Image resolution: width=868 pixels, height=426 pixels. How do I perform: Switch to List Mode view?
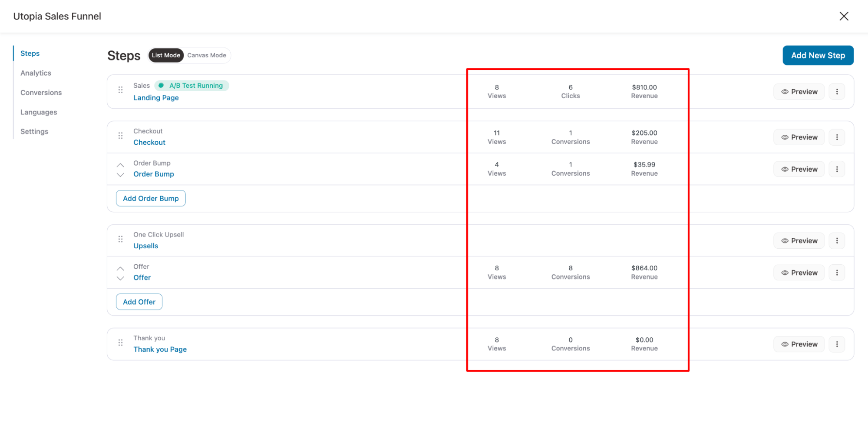(166, 55)
